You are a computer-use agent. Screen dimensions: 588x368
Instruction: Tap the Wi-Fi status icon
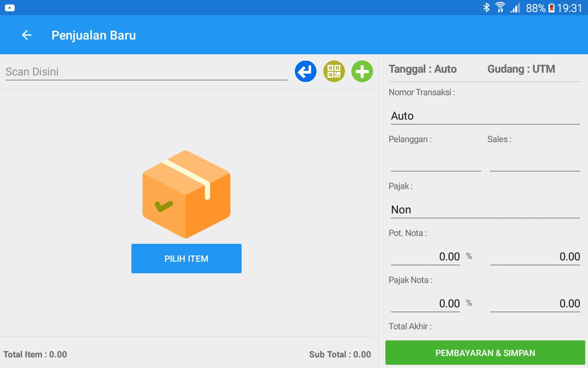tap(500, 8)
